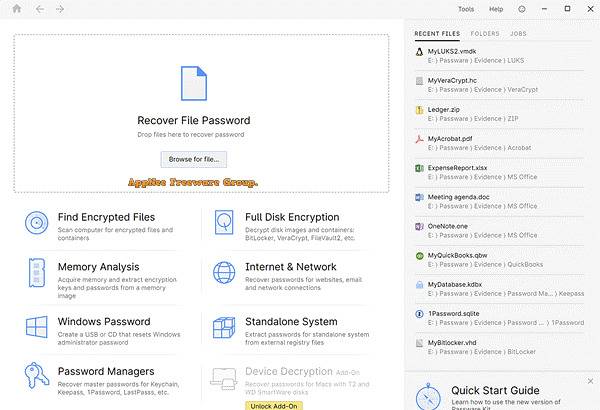Click the Linux penguin icon for MyLUKS2.vmdk

419,52
